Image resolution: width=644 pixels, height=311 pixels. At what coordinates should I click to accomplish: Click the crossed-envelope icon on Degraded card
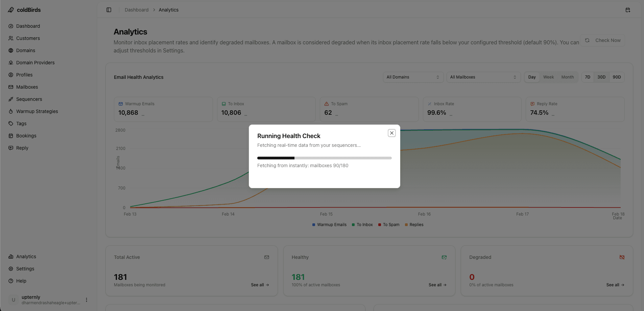pyautogui.click(x=622, y=257)
